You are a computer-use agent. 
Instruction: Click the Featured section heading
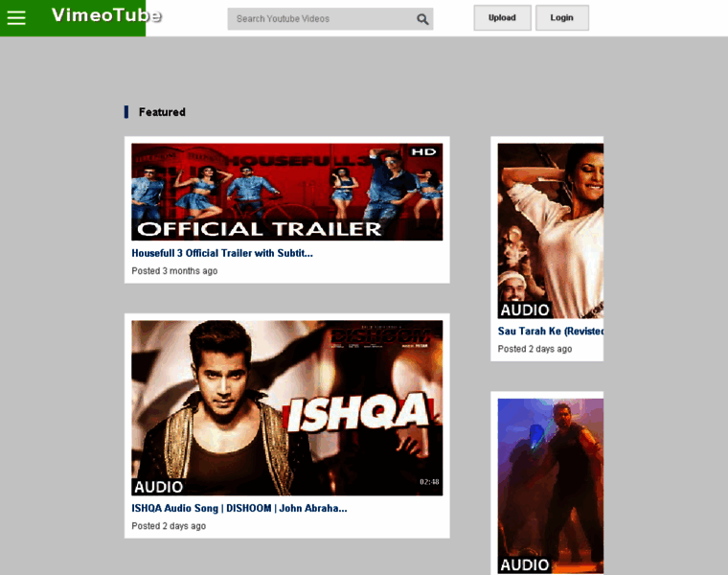(x=162, y=112)
